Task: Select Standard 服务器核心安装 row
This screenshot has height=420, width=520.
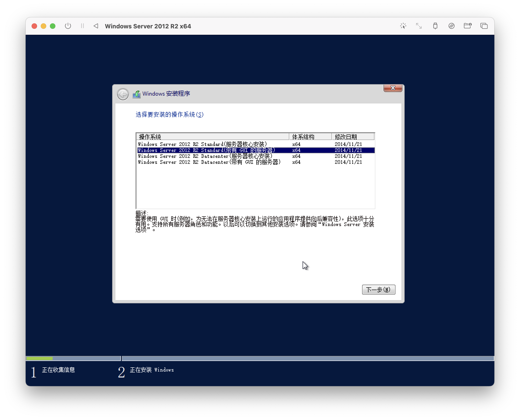Action: 256,144
